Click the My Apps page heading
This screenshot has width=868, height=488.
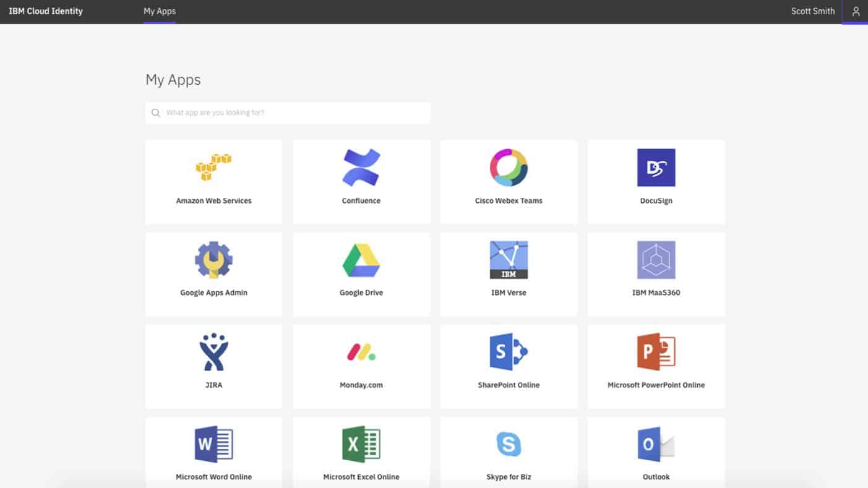pyautogui.click(x=173, y=80)
